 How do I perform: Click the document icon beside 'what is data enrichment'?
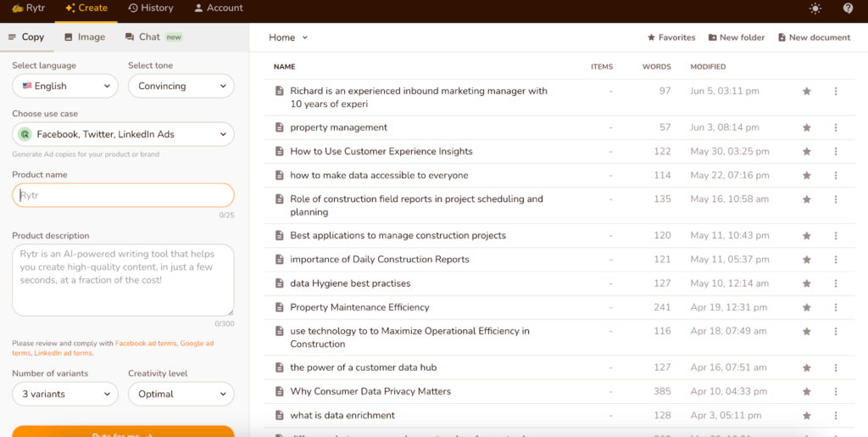point(279,416)
